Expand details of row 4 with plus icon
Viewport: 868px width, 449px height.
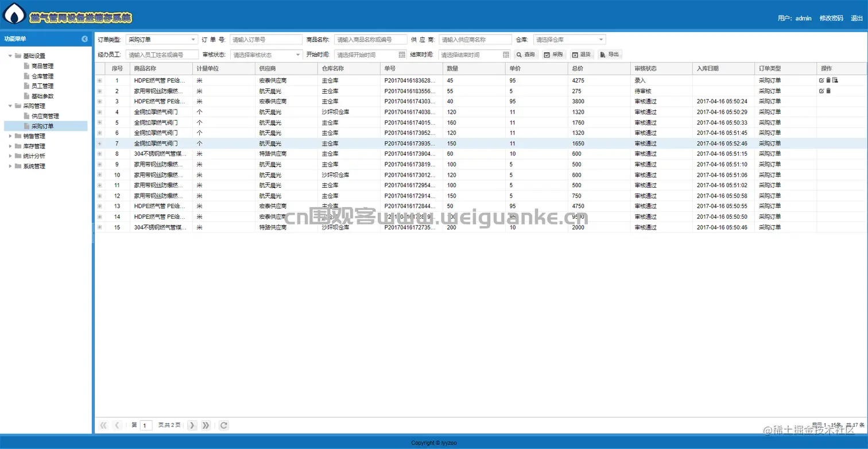pyautogui.click(x=100, y=112)
